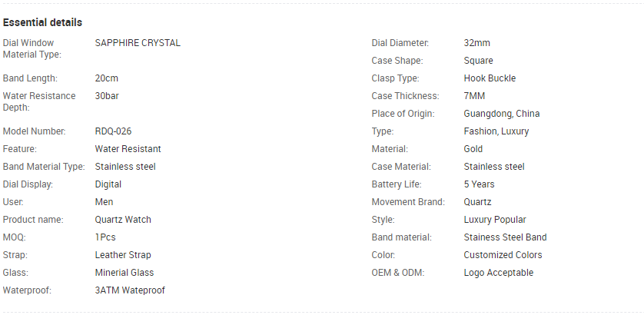Click the Hook Buckle clasp type value

click(x=490, y=78)
